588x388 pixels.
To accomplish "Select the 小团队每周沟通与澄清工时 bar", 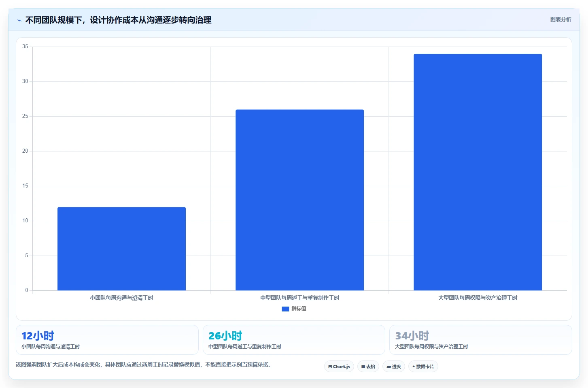I will pos(121,249).
